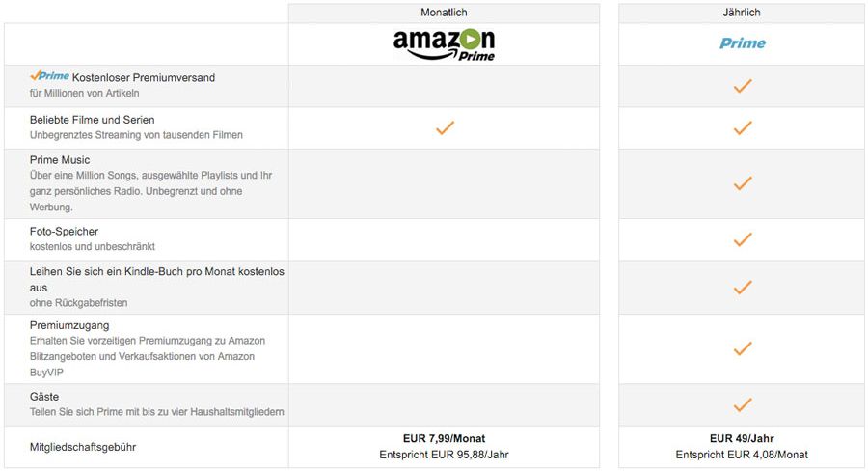Viewport: 868px width, 471px height.
Task: Click the yearly checkmark for Beliebte Filme und Serien
Action: coord(743,128)
